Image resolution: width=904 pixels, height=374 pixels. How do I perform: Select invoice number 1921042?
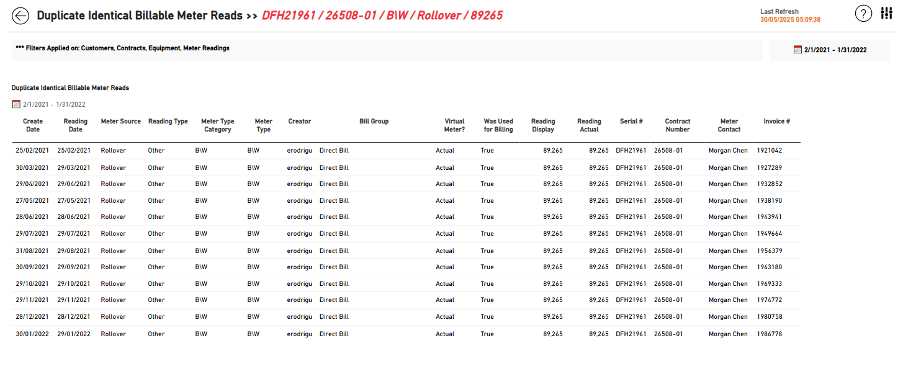[769, 150]
